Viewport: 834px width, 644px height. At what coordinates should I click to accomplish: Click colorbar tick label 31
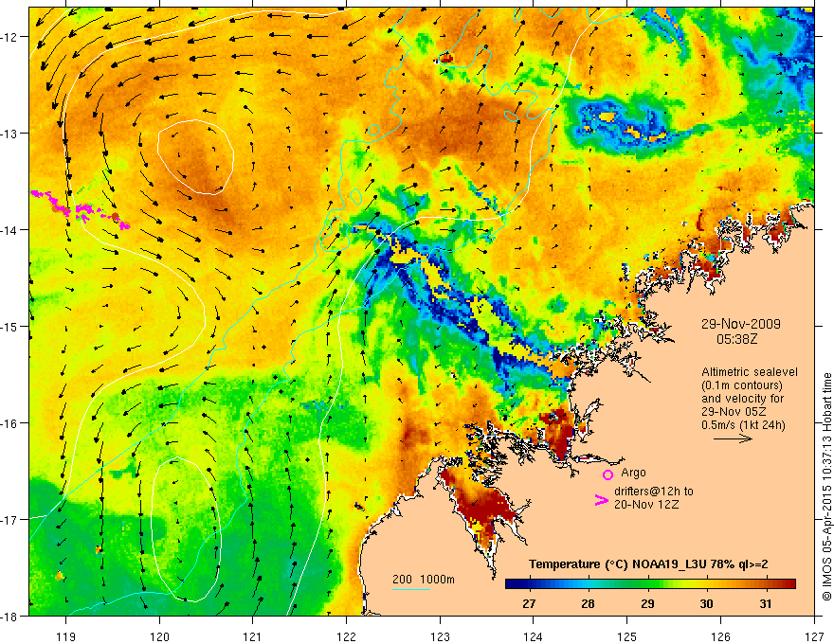pyautogui.click(x=766, y=604)
